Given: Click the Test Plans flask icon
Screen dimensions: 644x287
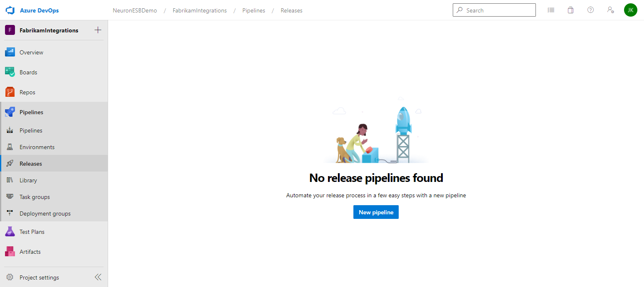Looking at the screenshot, I should (x=10, y=232).
